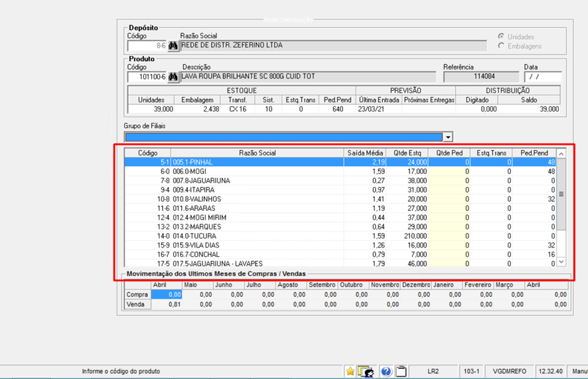
Task: Open the Grupo de Filiais dropdown
Action: (x=448, y=137)
